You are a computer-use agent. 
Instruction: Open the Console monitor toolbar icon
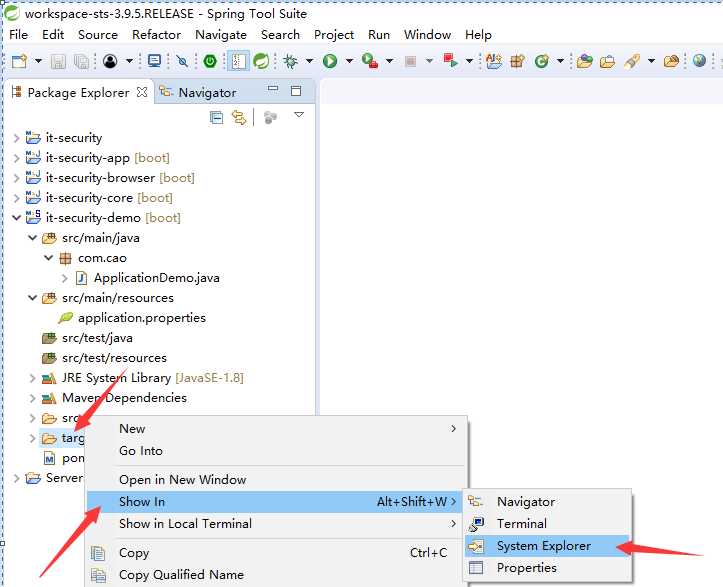pyautogui.click(x=154, y=61)
